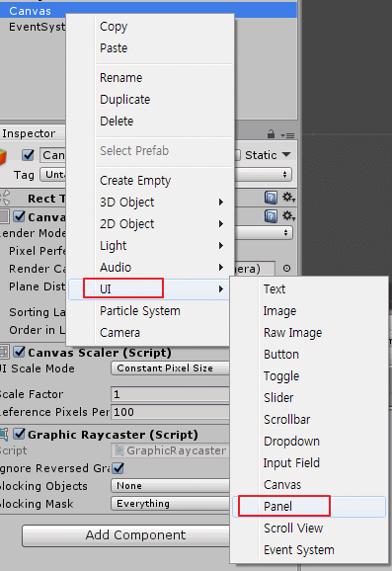Image resolution: width=392 pixels, height=571 pixels.
Task: Choose Paste from context menu
Action: [x=150, y=48]
